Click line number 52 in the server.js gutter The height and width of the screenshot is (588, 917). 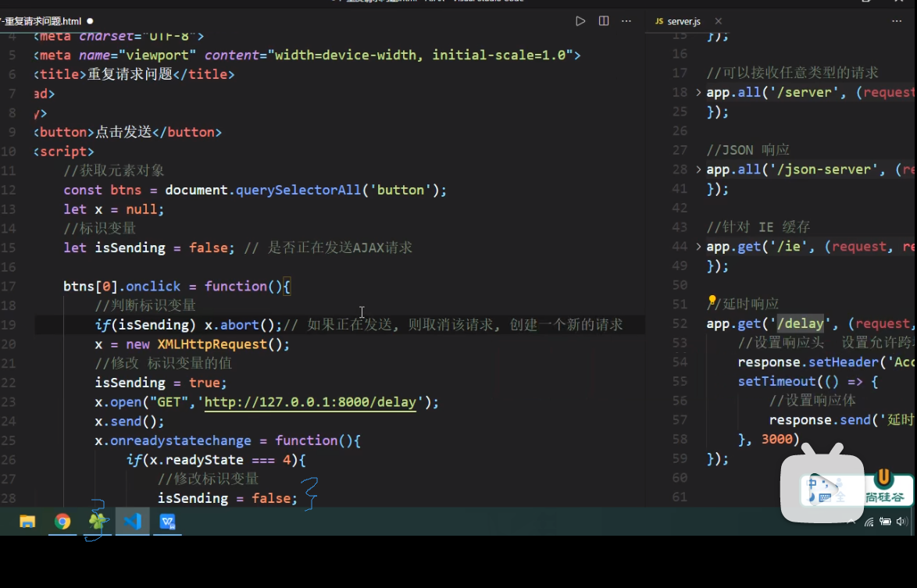(x=680, y=324)
